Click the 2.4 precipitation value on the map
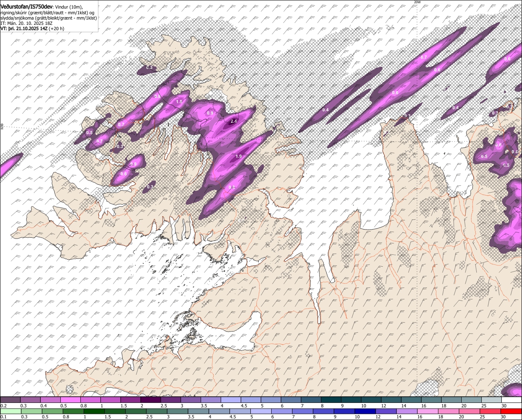The height and width of the screenshot is (420, 522). (234, 121)
